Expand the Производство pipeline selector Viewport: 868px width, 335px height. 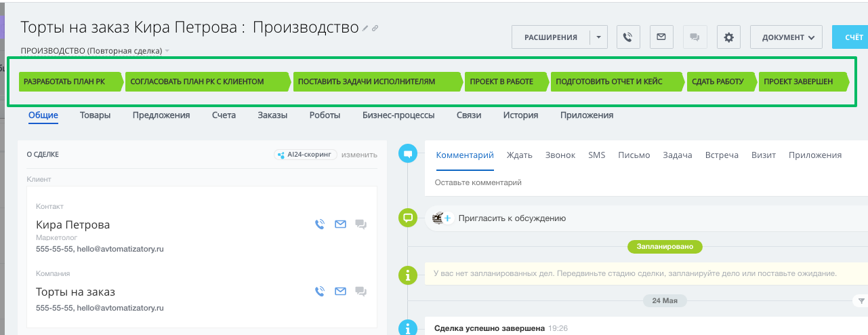pyautogui.click(x=167, y=51)
